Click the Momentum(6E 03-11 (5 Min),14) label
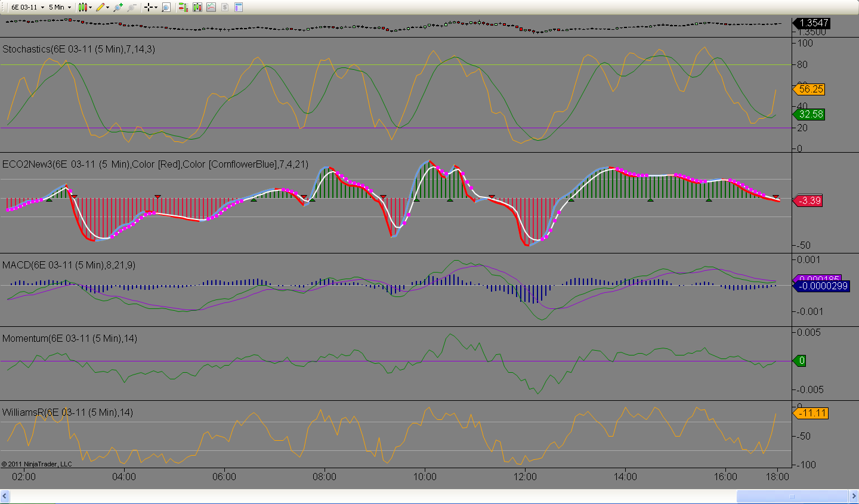Viewport: 859px width, 504px height. coord(70,338)
